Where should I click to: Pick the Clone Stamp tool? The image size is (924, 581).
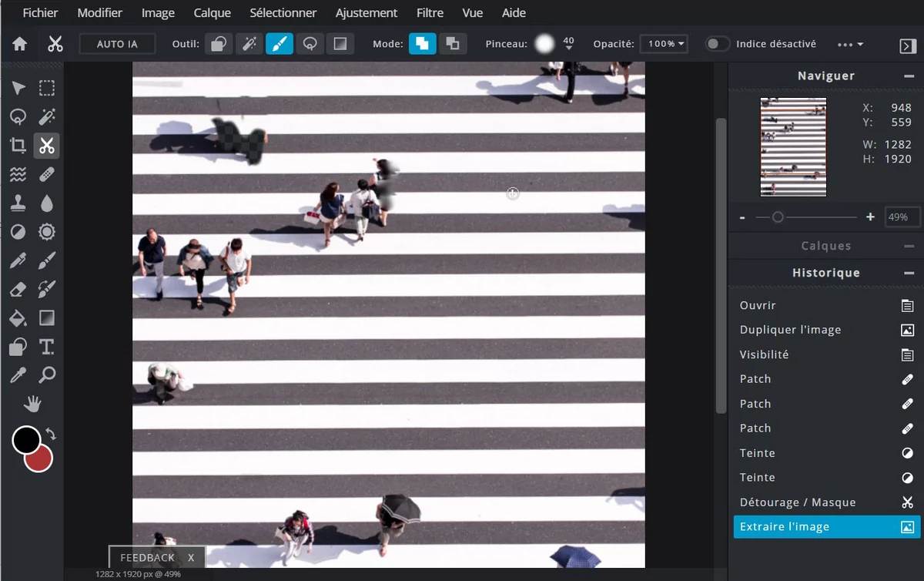pyautogui.click(x=18, y=203)
